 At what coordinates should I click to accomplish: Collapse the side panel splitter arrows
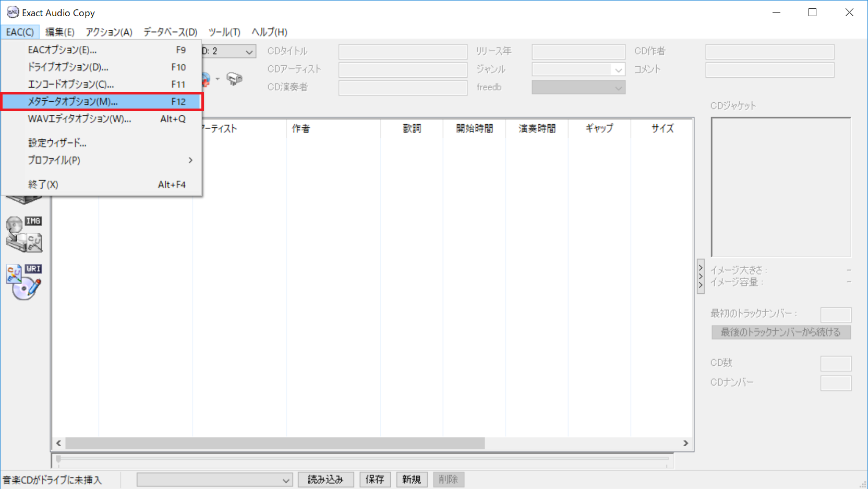(701, 276)
